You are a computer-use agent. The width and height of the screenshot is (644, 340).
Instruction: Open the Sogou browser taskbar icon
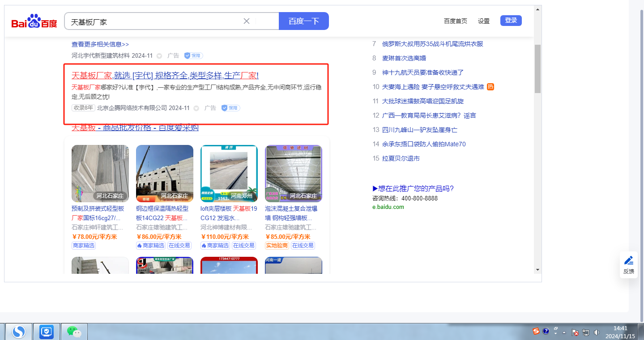(x=18, y=331)
